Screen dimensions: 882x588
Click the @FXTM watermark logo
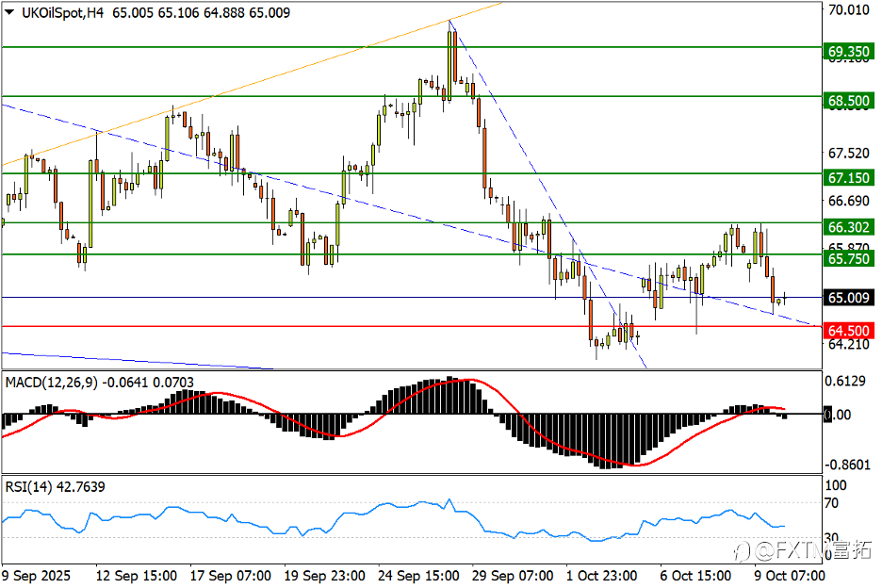pyautogui.click(x=805, y=549)
